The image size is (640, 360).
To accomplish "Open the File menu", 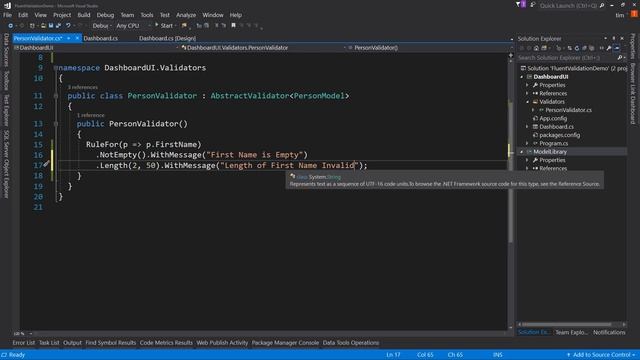I will pos(7,15).
